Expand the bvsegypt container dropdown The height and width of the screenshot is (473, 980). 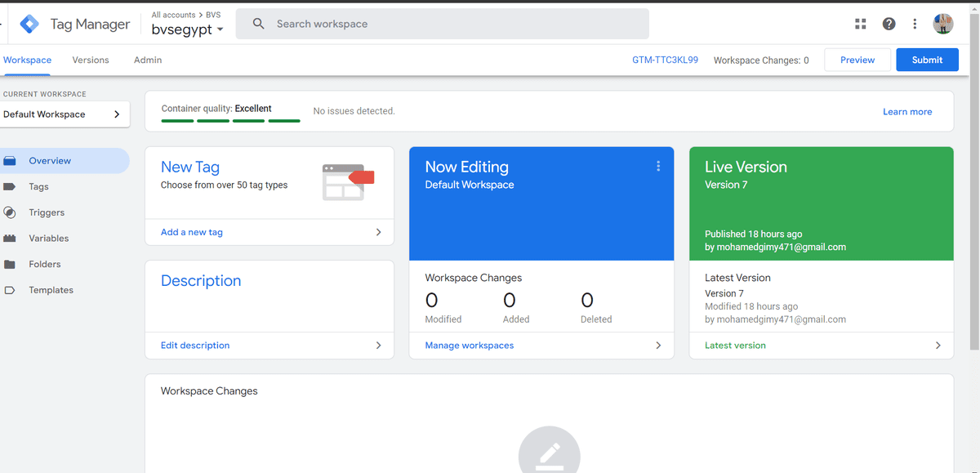tap(188, 29)
